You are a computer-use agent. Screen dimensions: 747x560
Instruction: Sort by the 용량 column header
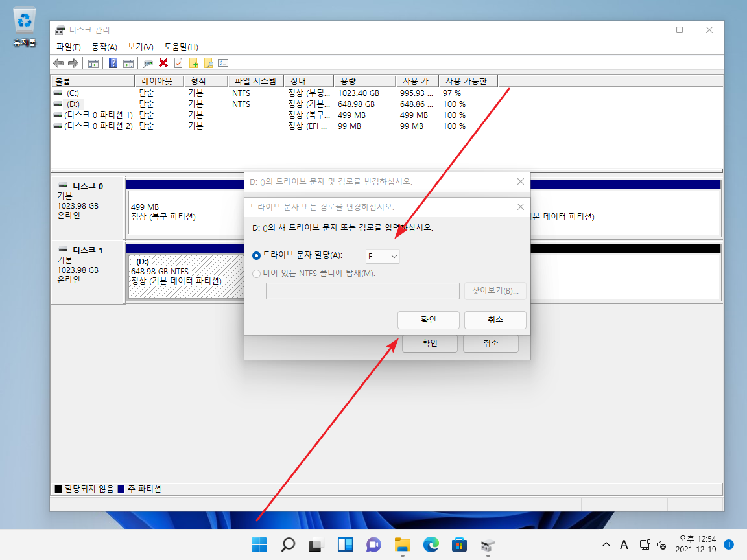tap(364, 82)
